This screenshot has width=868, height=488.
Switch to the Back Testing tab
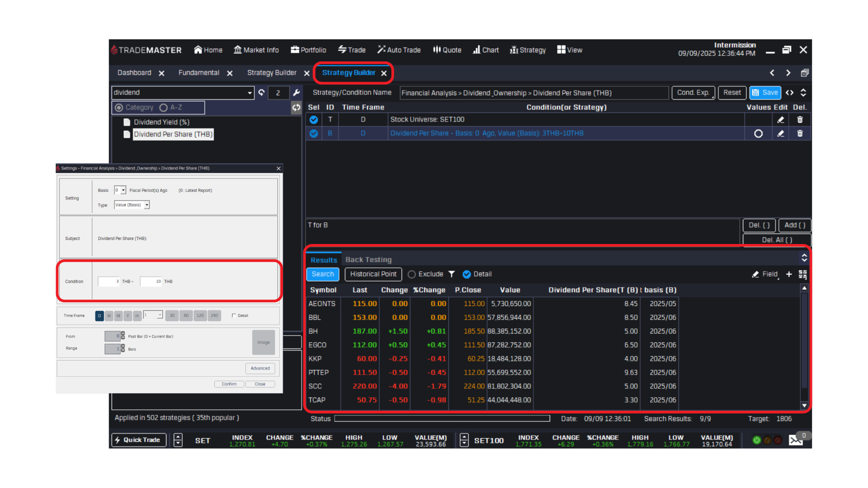click(x=368, y=260)
